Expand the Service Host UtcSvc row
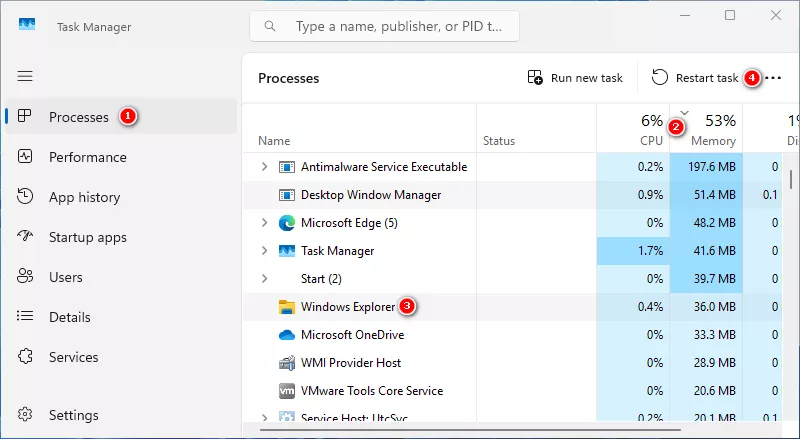Image resolution: width=800 pixels, height=439 pixels. click(264, 418)
